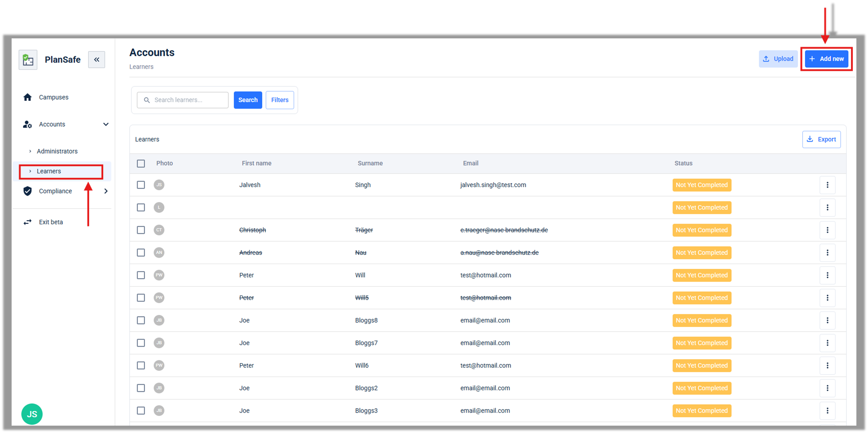Select checkbox for Jalvesh Singh
The width and height of the screenshot is (868, 433).
click(x=141, y=185)
